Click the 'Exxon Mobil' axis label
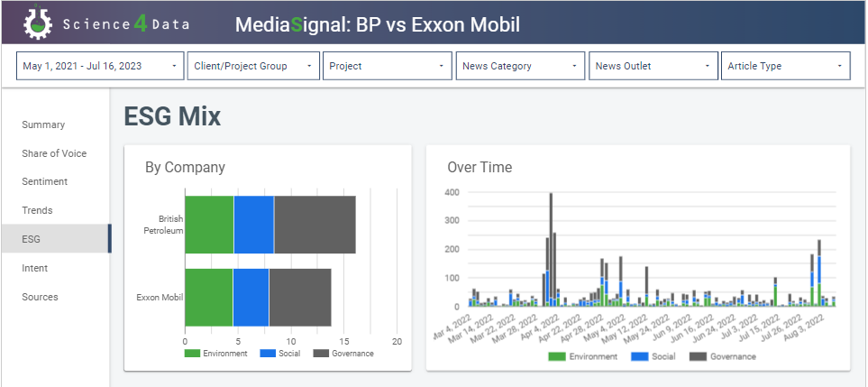This screenshot has height=387, width=868. (x=160, y=298)
